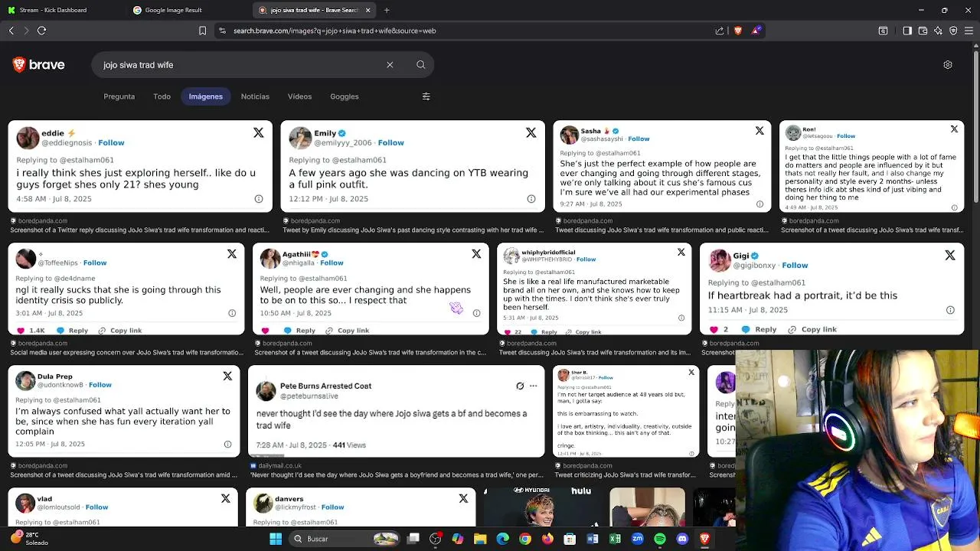Open whiphybridofficial tweet image result
The height and width of the screenshot is (551, 980).
tap(594, 289)
